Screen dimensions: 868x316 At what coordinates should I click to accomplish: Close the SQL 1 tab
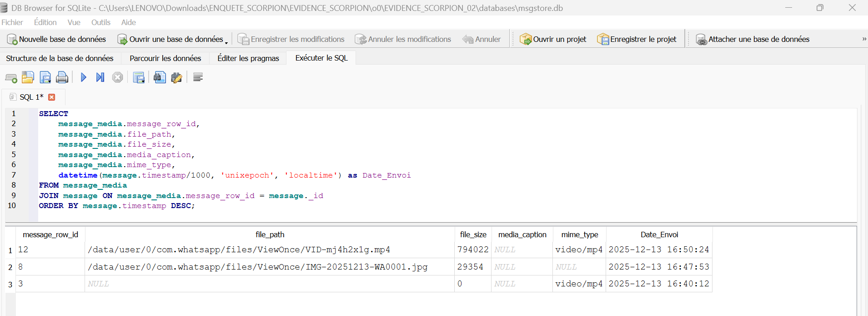click(52, 97)
